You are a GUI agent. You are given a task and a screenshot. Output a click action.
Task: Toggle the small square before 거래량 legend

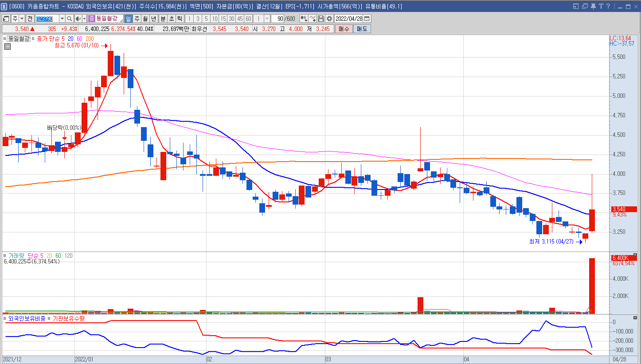(5, 256)
